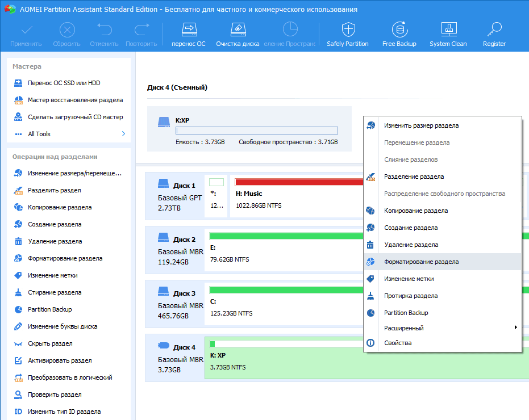Screen dimensions: 529x420
Task: Choose 'Разделение раздела' in context menu
Action: click(x=443, y=177)
